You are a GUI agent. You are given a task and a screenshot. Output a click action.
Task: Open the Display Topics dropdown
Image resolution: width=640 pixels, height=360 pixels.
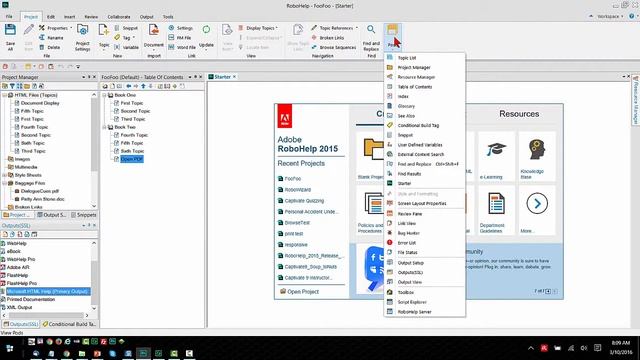258,28
